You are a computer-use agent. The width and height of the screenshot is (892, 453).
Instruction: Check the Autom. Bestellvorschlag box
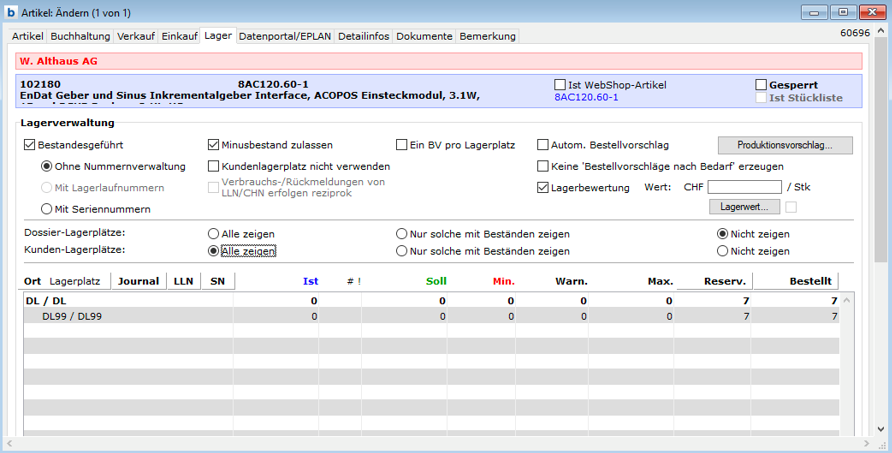click(543, 145)
